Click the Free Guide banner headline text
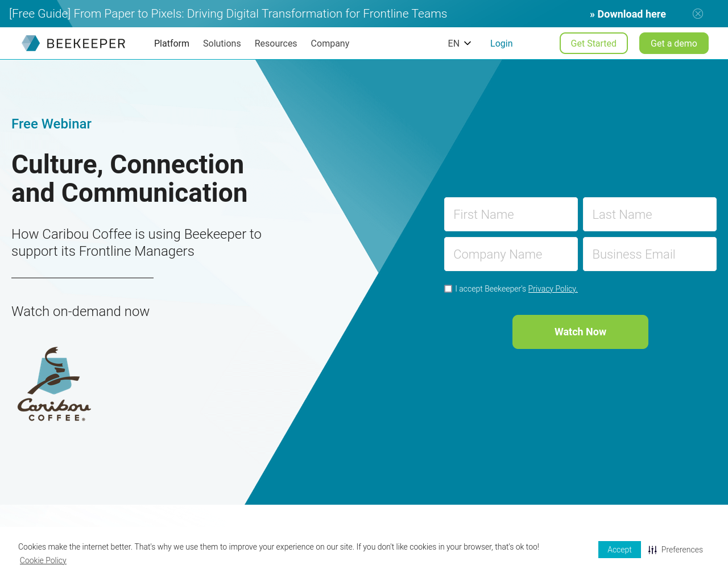 (228, 14)
